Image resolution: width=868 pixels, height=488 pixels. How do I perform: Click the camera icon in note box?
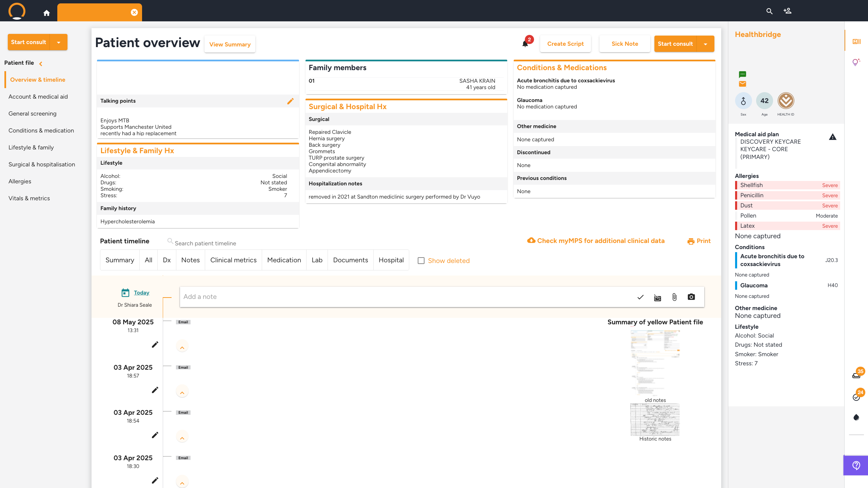[x=691, y=297]
